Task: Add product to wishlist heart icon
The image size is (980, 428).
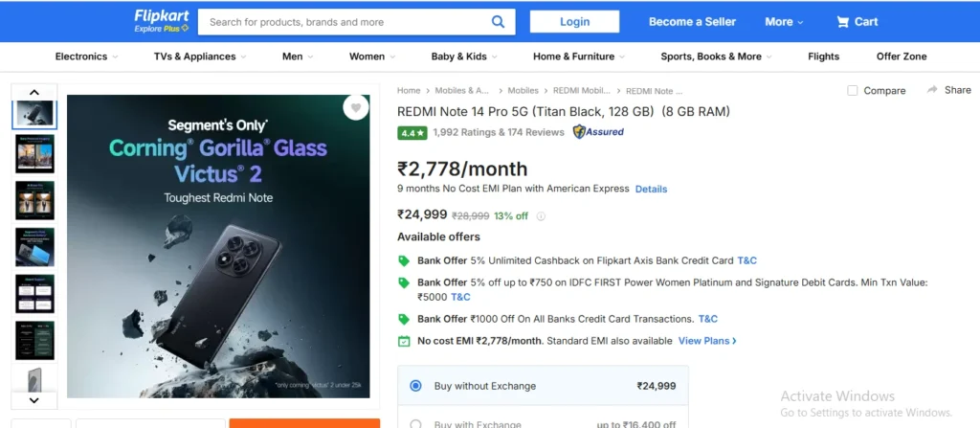Action: [x=356, y=108]
